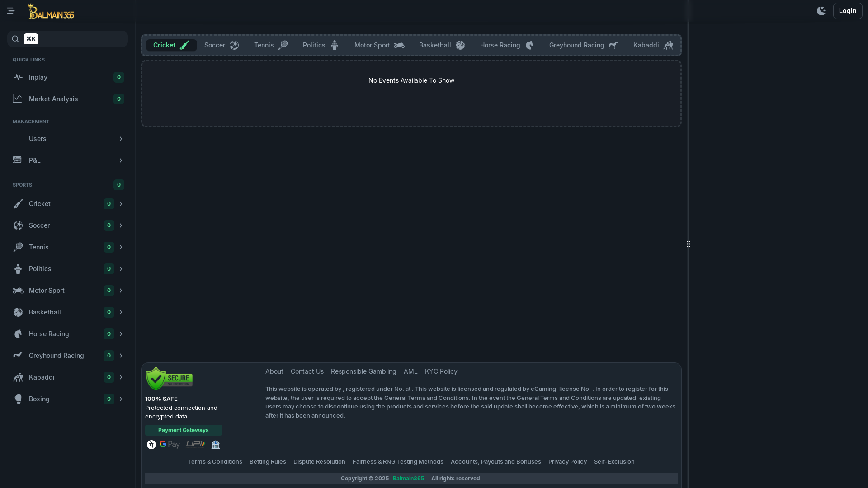Expand Soccer in the sidebar
The image size is (868, 488).
[x=121, y=225]
